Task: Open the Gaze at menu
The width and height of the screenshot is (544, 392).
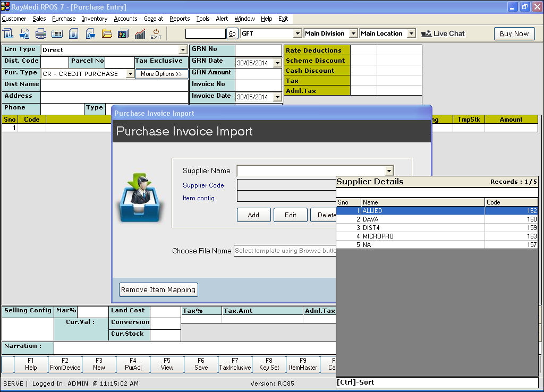Action: (154, 19)
